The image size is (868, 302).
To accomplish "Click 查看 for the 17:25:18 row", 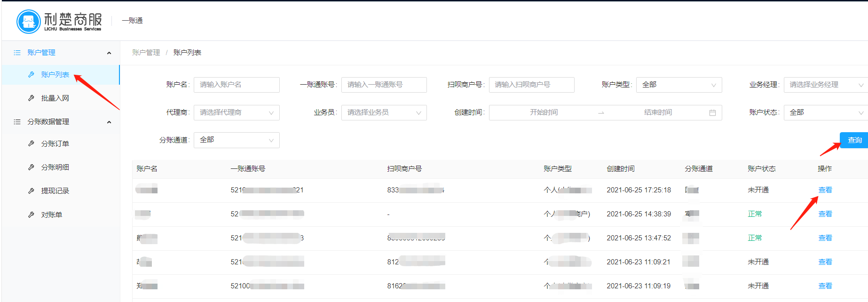I will click(825, 190).
